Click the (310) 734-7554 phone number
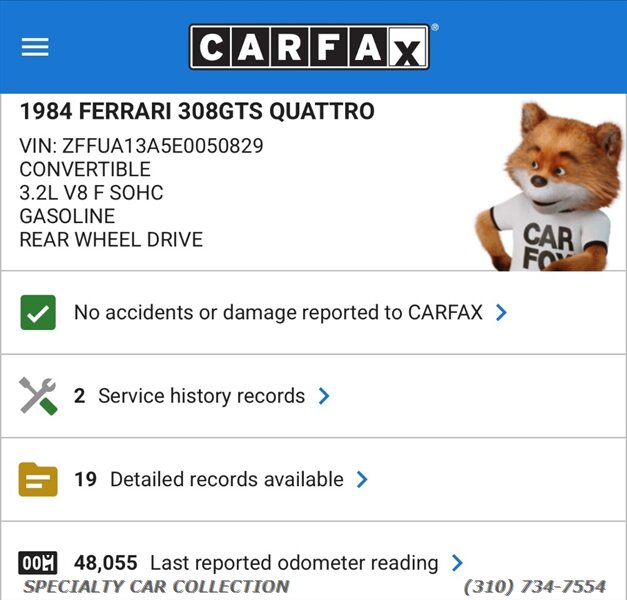 [x=535, y=587]
